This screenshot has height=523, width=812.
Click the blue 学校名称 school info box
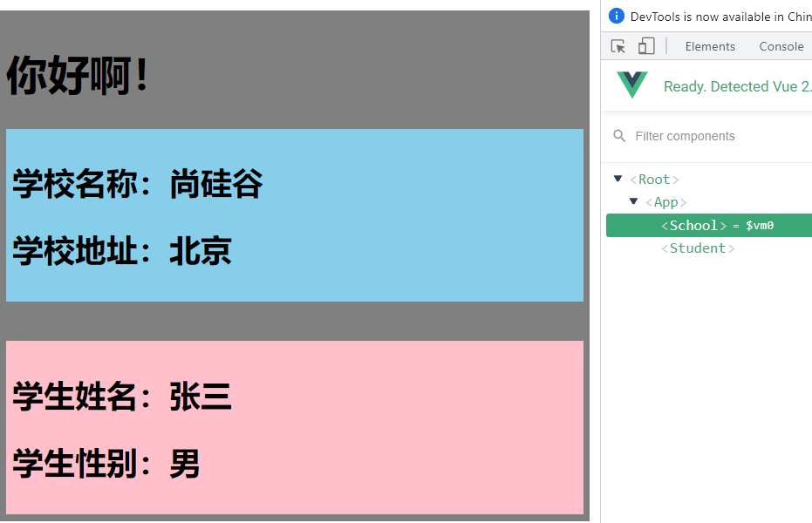coord(294,214)
